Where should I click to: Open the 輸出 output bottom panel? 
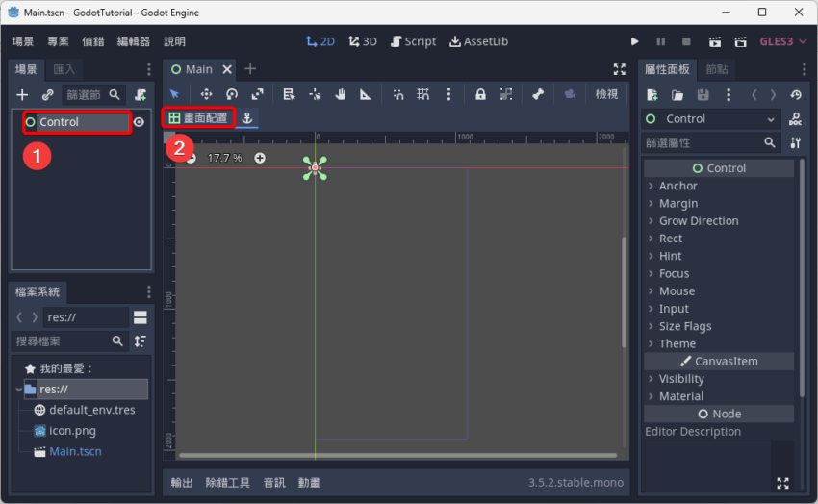[x=182, y=483]
